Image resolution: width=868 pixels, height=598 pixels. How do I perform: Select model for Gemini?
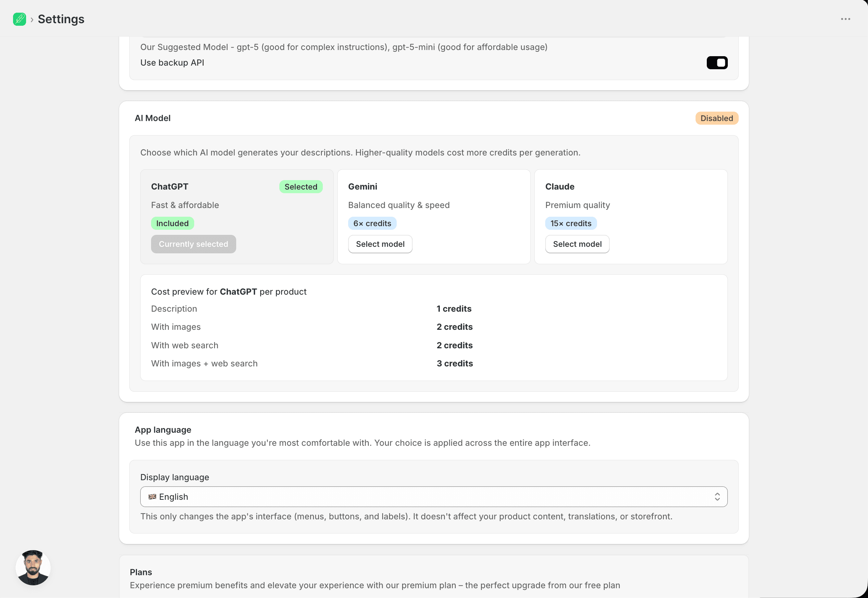point(380,244)
